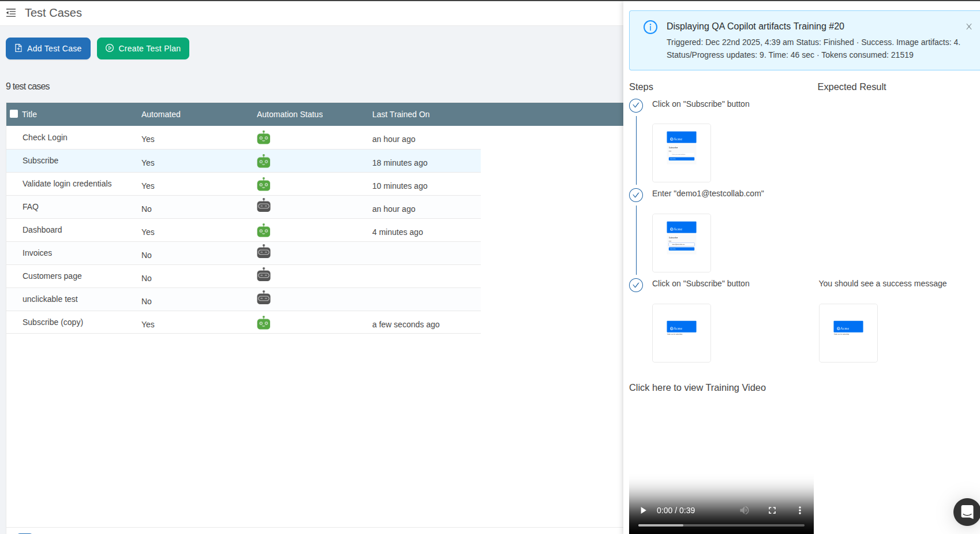Open Validate login credentials test case
Screen dimensions: 980x534
click(x=67, y=184)
